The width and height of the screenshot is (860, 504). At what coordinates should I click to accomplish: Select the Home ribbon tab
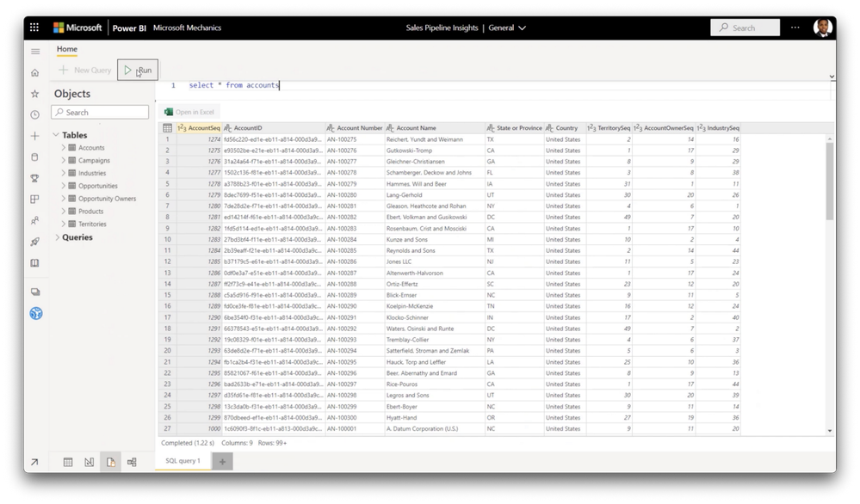[67, 49]
